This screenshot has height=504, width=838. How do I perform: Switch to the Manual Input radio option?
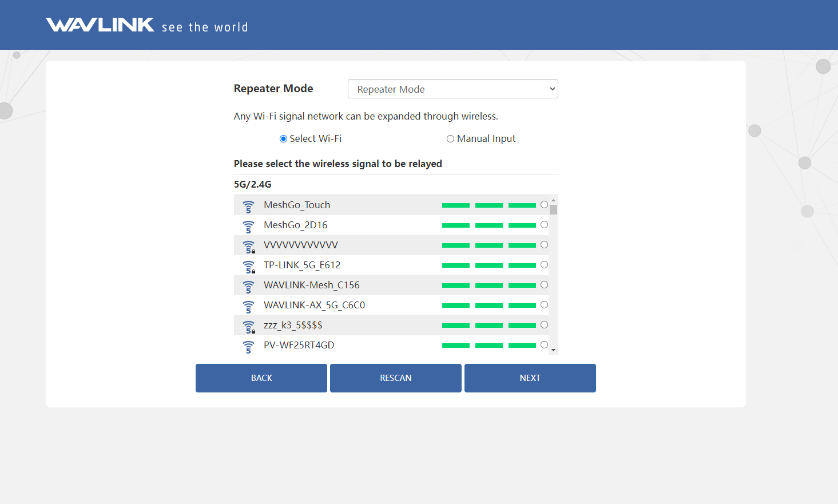(x=450, y=139)
